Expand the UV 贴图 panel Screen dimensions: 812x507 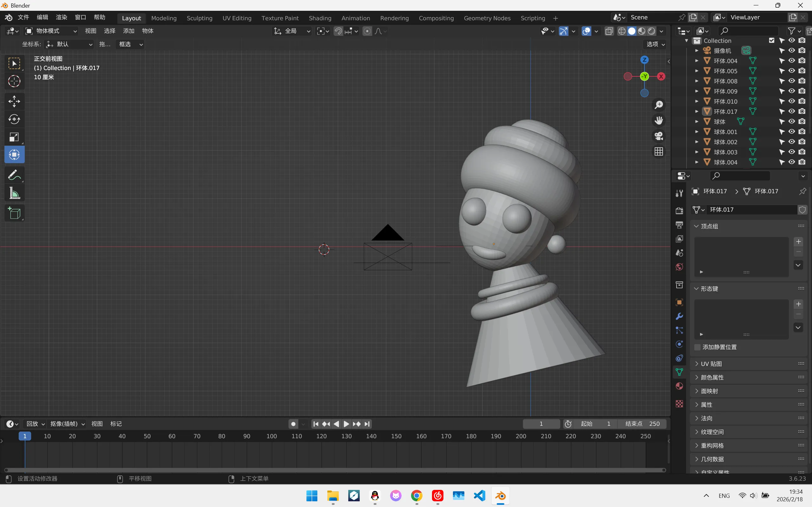click(x=711, y=364)
